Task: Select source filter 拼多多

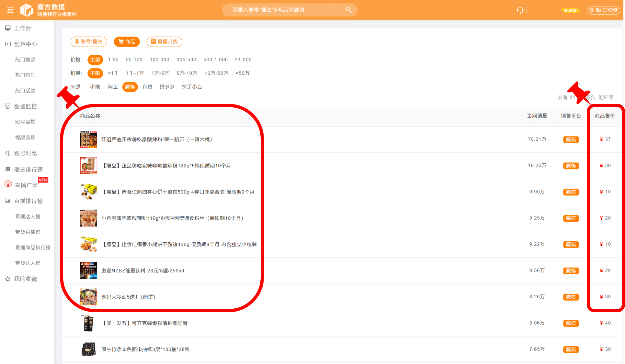Action: (x=167, y=87)
